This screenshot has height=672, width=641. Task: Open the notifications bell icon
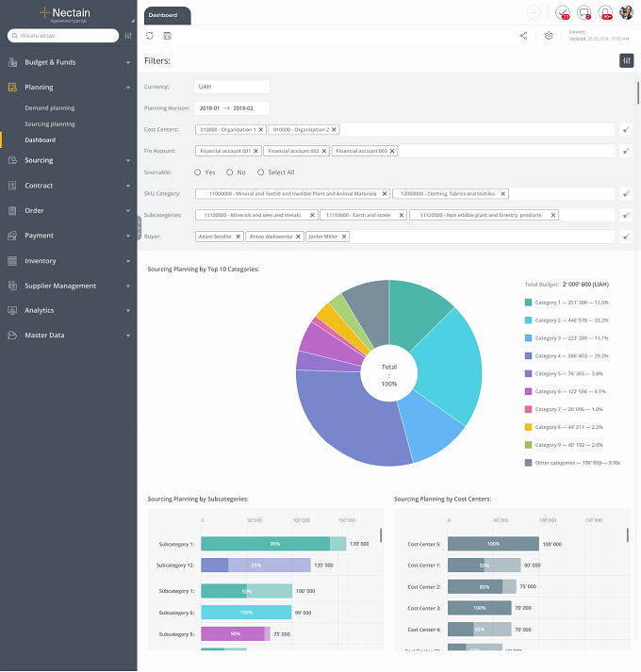click(x=605, y=12)
